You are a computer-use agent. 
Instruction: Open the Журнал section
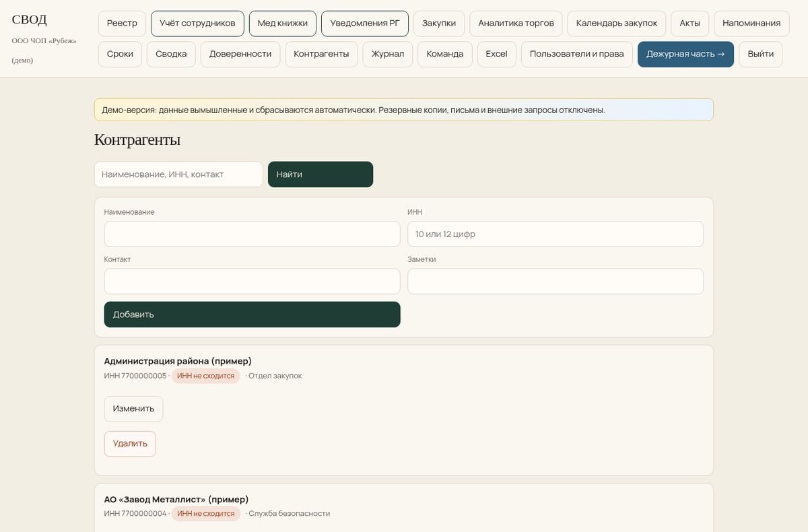pyautogui.click(x=388, y=55)
